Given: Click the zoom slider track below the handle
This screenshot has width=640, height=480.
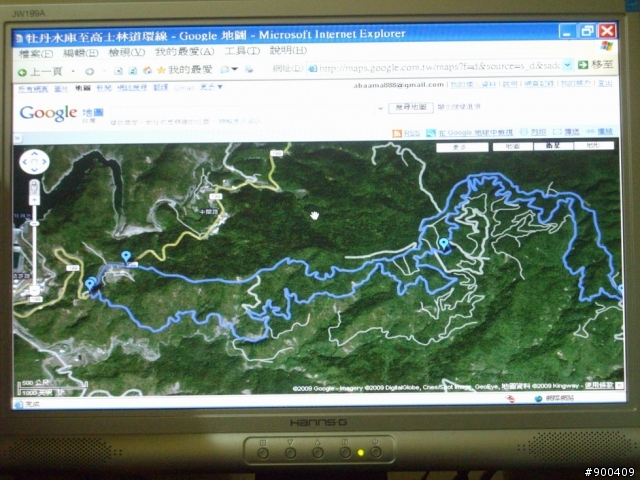Looking at the screenshot, I should pyautogui.click(x=35, y=256).
